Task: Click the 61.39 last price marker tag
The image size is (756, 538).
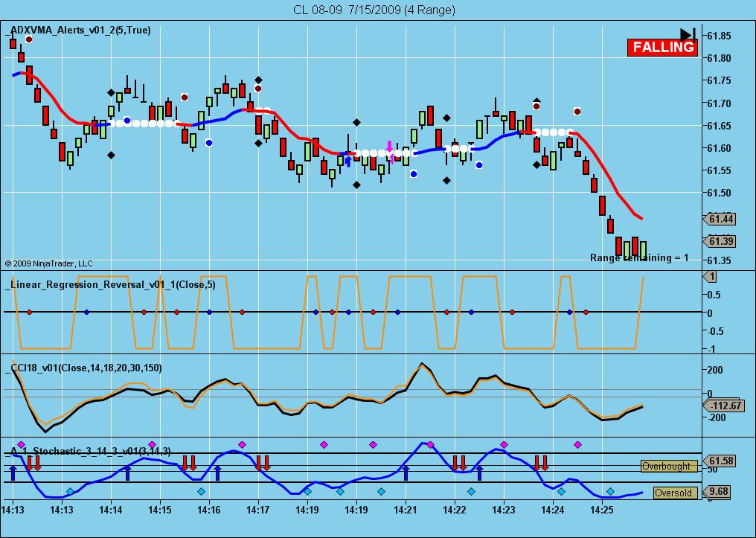Action: [x=719, y=241]
